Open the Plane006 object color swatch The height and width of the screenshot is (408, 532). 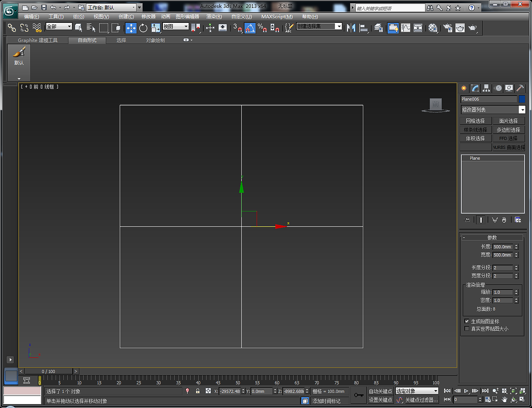click(x=522, y=99)
